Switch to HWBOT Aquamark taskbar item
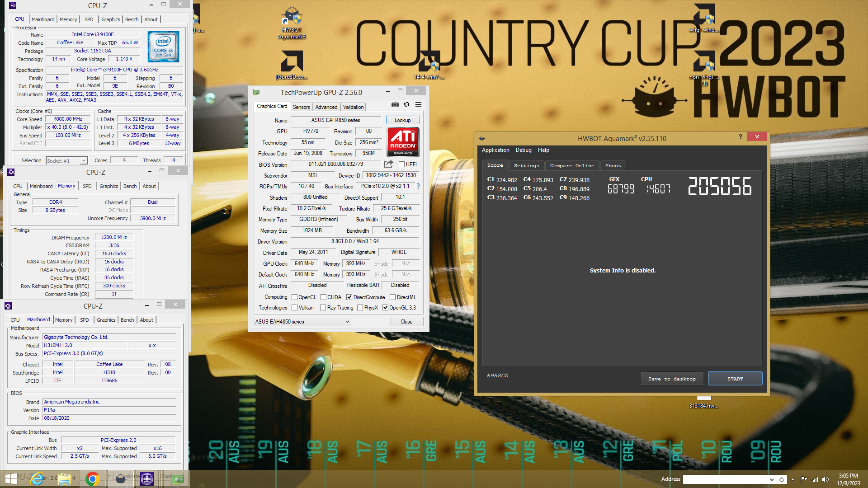Screen dimensions: 868x488 [120, 479]
